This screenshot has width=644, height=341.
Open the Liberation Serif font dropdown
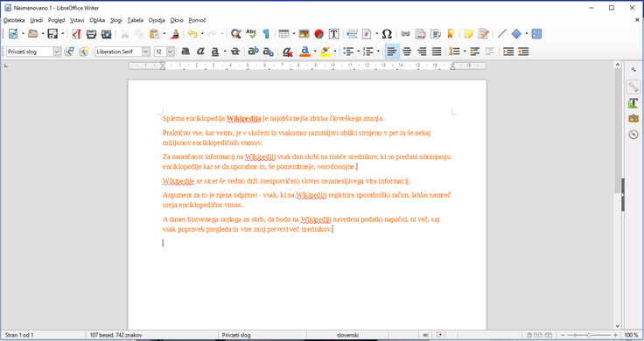click(146, 52)
